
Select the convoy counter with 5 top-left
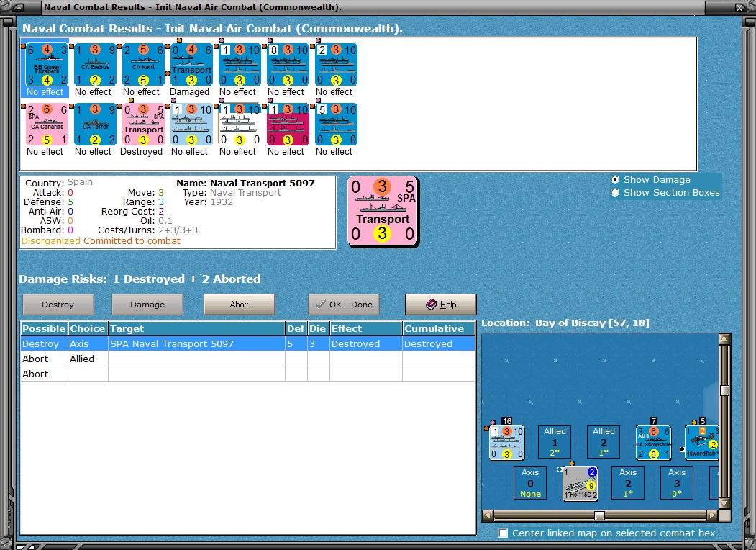click(336, 124)
